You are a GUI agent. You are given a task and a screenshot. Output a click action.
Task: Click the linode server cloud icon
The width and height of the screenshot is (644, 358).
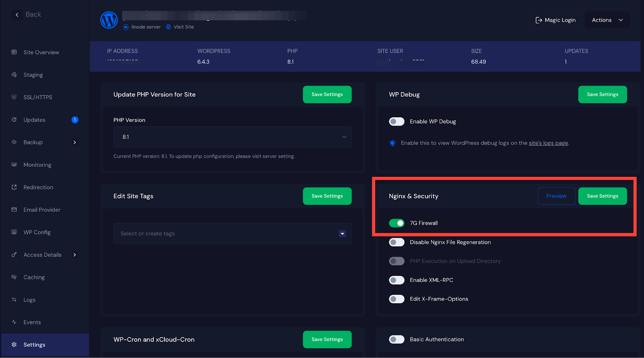pyautogui.click(x=126, y=27)
